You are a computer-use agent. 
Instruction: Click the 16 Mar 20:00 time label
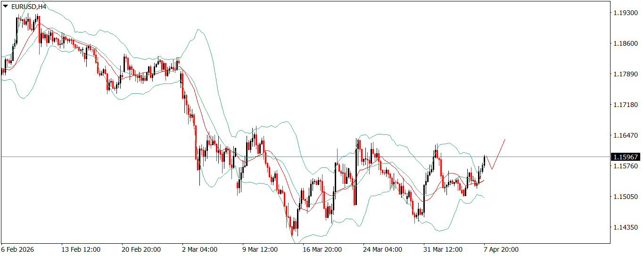(322, 249)
